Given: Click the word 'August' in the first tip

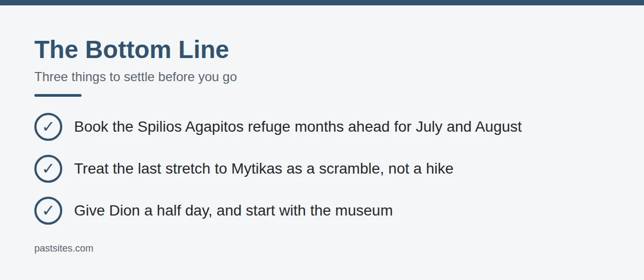Looking at the screenshot, I should tap(499, 127).
